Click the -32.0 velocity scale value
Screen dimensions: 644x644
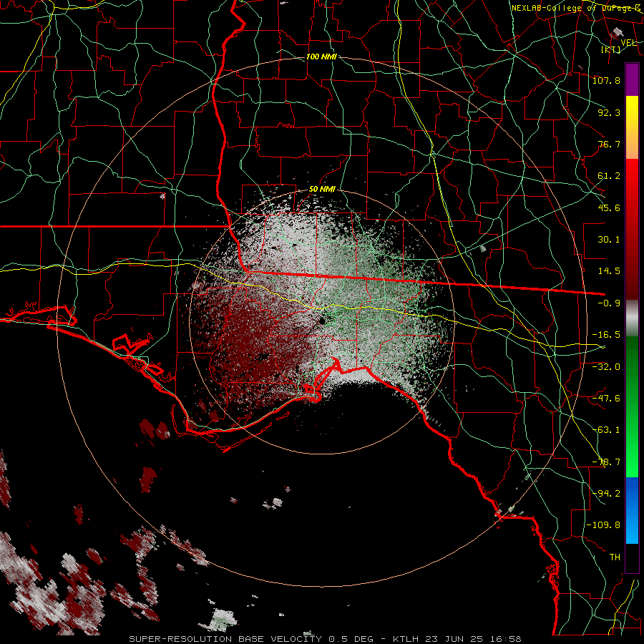pyautogui.click(x=606, y=367)
